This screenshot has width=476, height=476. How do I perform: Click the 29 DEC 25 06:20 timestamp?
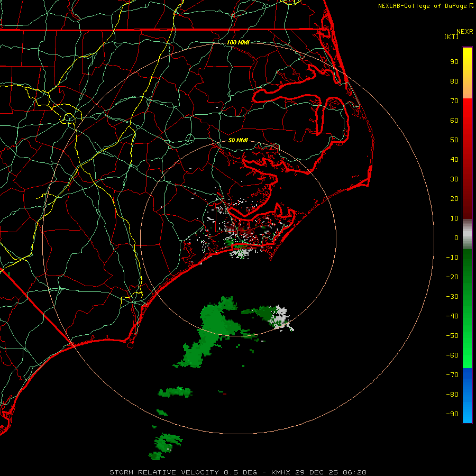coord(331,472)
